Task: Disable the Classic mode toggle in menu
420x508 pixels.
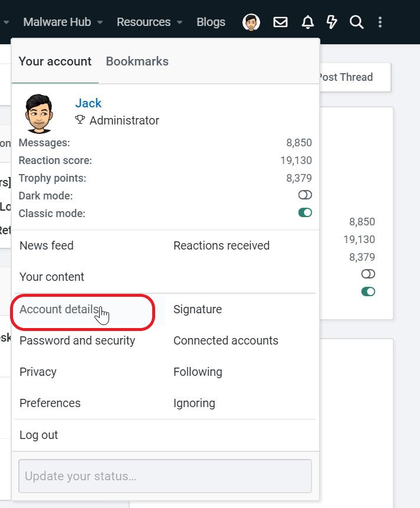Action: click(305, 212)
